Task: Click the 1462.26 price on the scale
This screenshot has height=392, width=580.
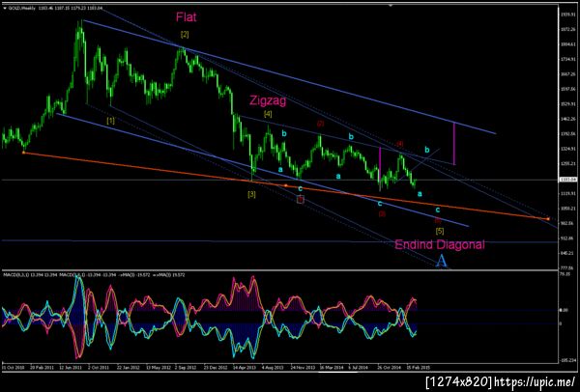Action: (x=567, y=119)
